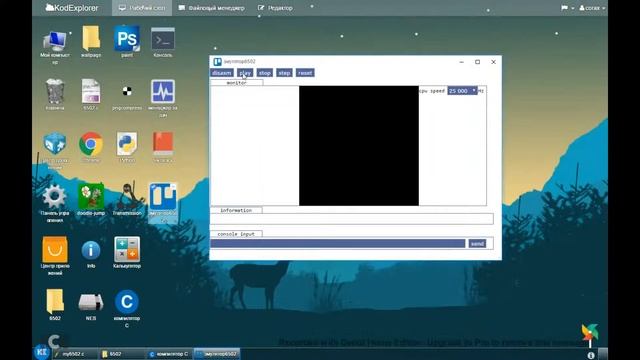Click the send button next to console input
Image resolution: width=640 pixels, height=360 pixels.
[477, 244]
